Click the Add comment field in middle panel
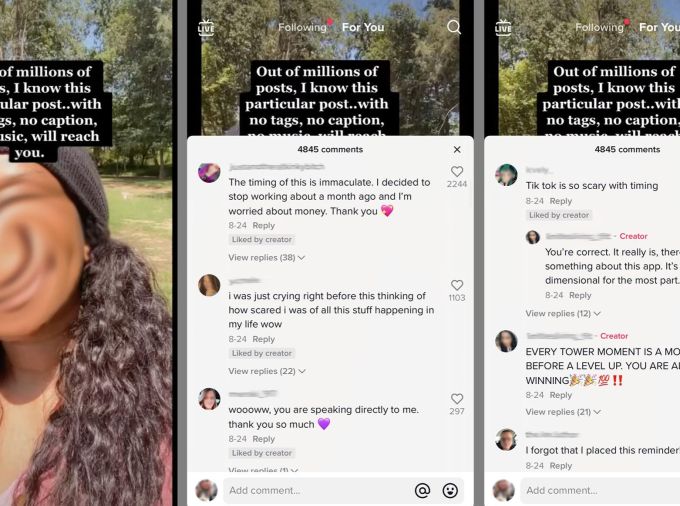 click(x=318, y=490)
